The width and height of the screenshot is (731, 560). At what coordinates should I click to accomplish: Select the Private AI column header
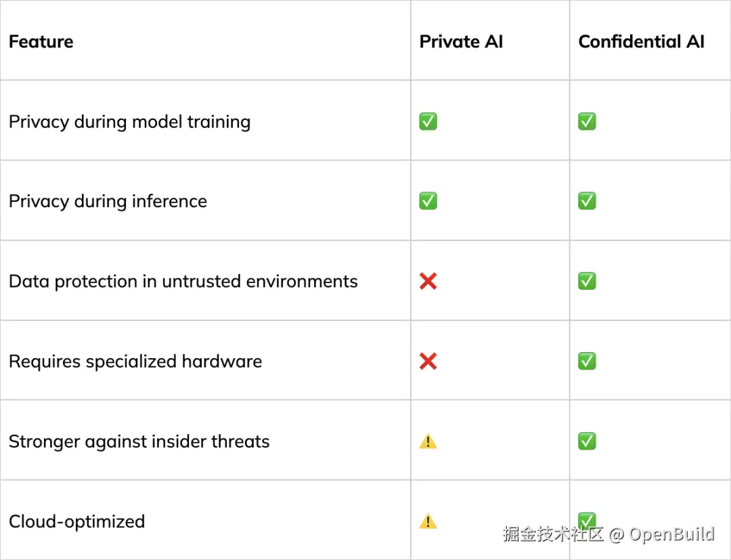pos(461,42)
